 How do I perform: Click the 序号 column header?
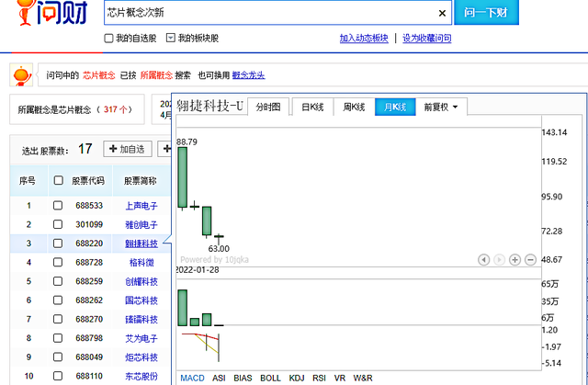click(x=28, y=181)
